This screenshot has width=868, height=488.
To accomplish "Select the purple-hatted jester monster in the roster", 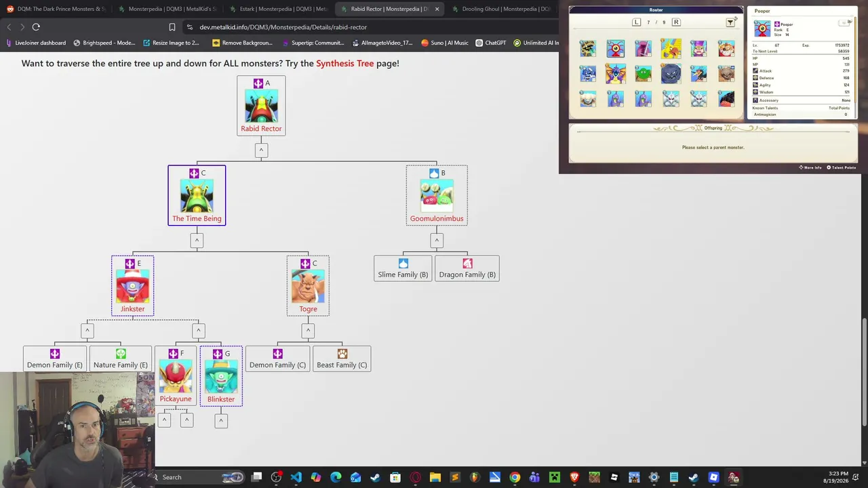I will tap(698, 48).
